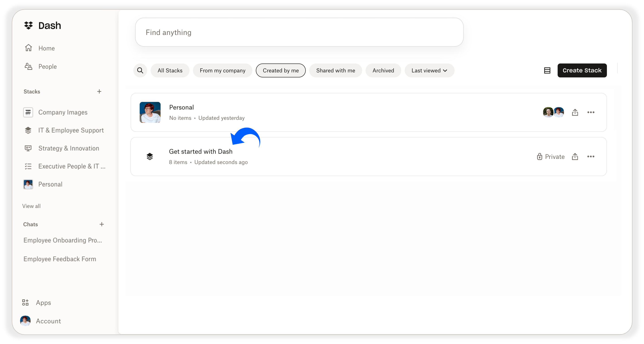
Task: Click the search magnifier icon near filters
Action: click(x=140, y=70)
